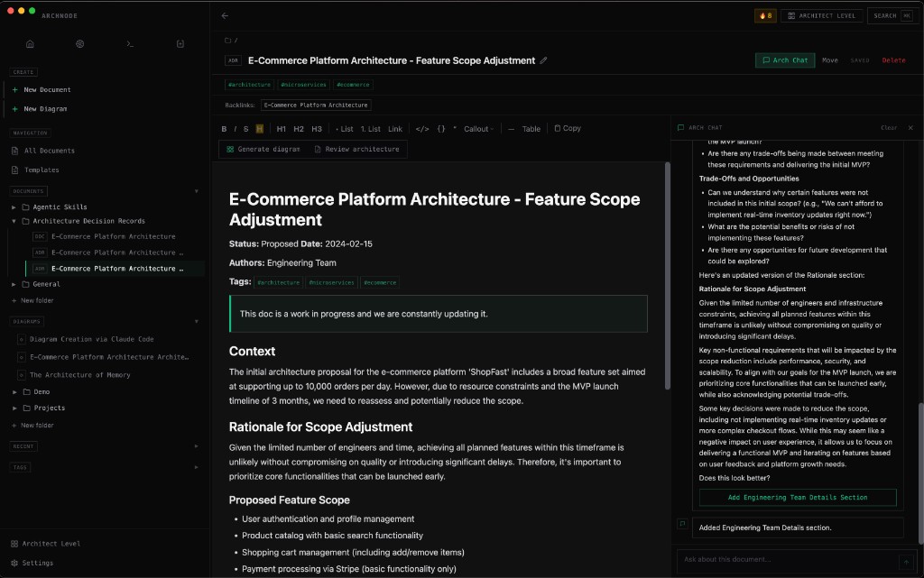Insert inline code with the </> button
Viewport: 924px width, 578px height.
422,128
